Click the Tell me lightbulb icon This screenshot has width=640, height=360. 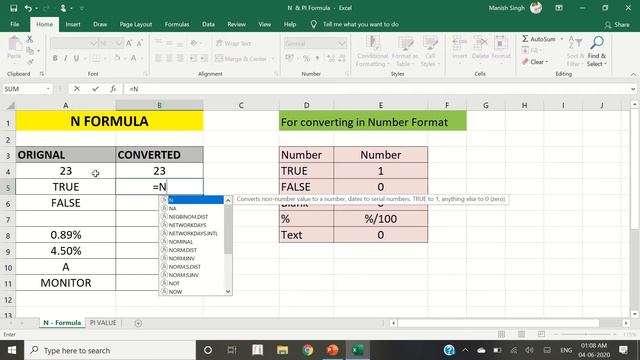[x=313, y=24]
